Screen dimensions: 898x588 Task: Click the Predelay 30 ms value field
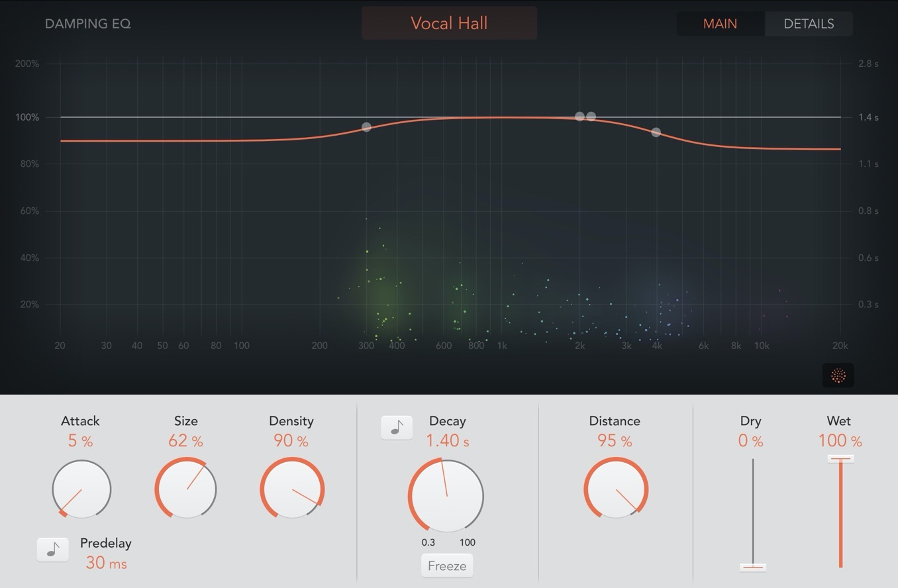[x=106, y=563]
